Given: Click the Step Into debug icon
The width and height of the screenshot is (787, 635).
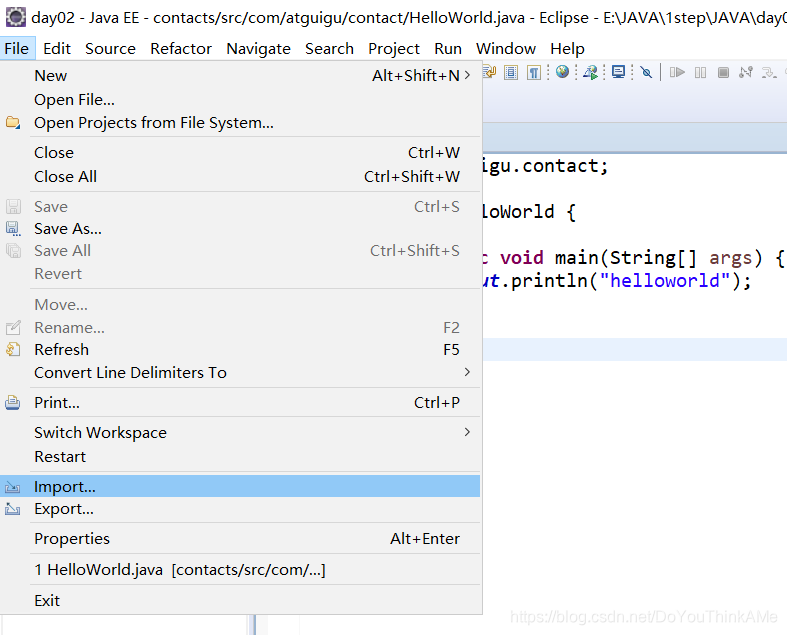Looking at the screenshot, I should tap(768, 73).
